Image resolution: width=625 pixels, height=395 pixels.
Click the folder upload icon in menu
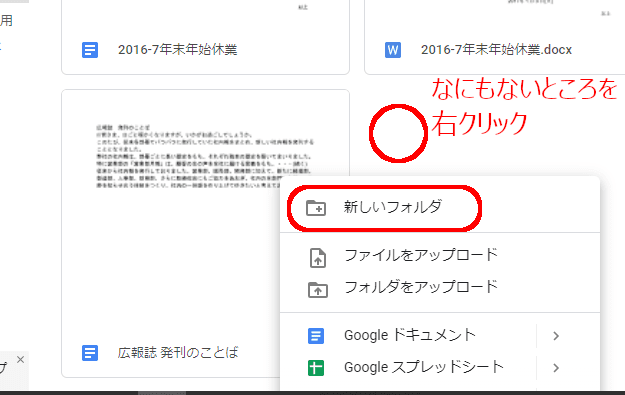(318, 289)
